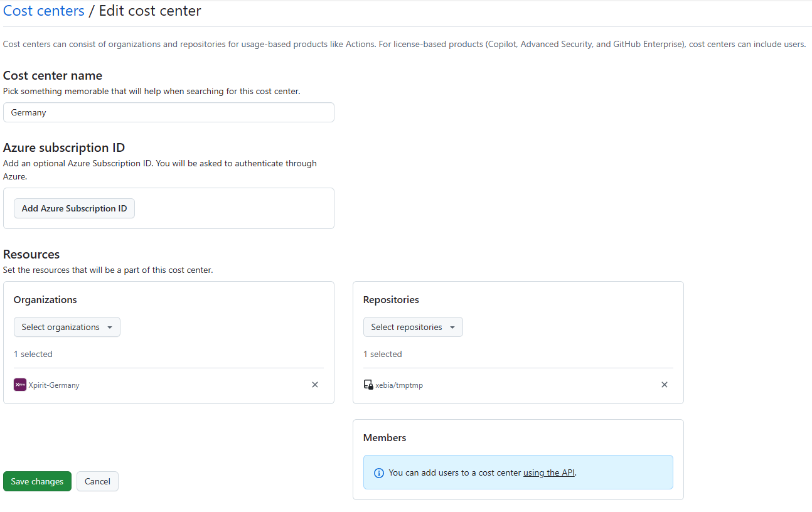Go back via Cost centers breadcrumb link
Screen dimensions: 812x512
coord(44,11)
